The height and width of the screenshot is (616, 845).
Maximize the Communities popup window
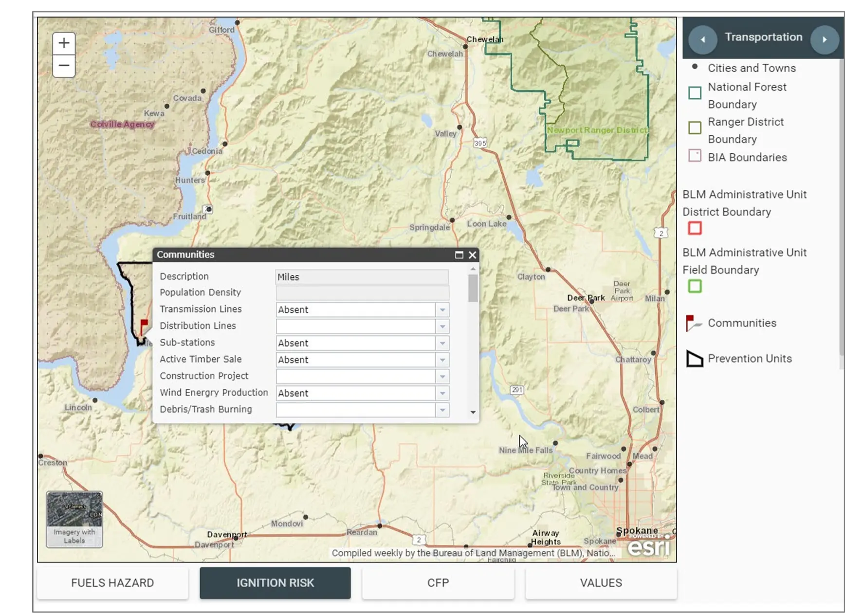coord(458,255)
